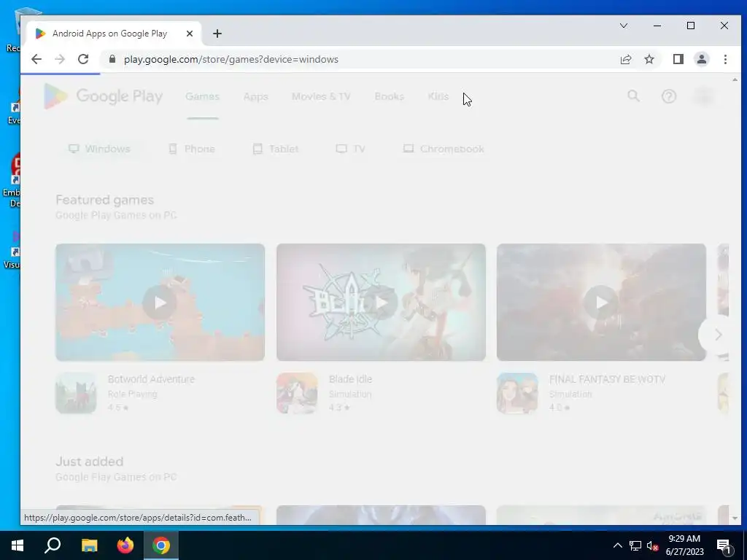The width and height of the screenshot is (747, 560).
Task: Select the TV device filter
Action: click(351, 149)
